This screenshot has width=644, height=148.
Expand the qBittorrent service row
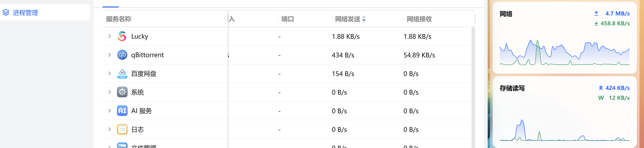[x=109, y=54]
